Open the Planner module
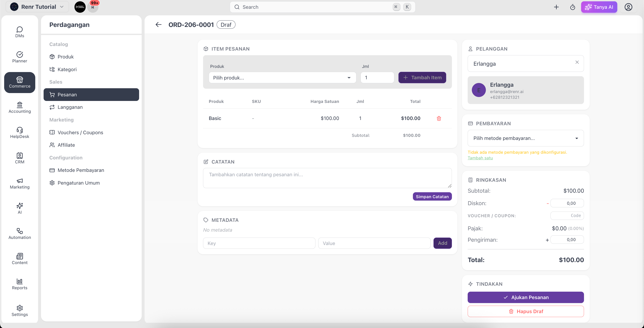 click(x=19, y=57)
